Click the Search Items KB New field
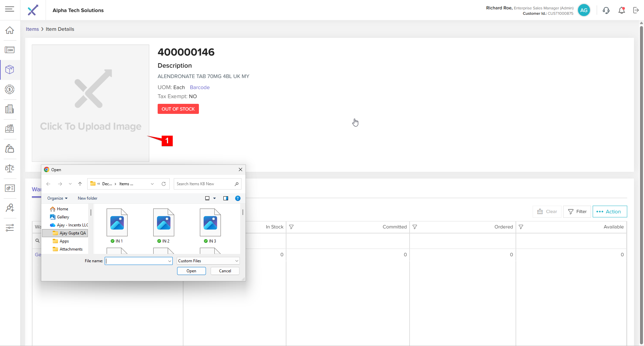This screenshot has width=644, height=346. (x=204, y=184)
